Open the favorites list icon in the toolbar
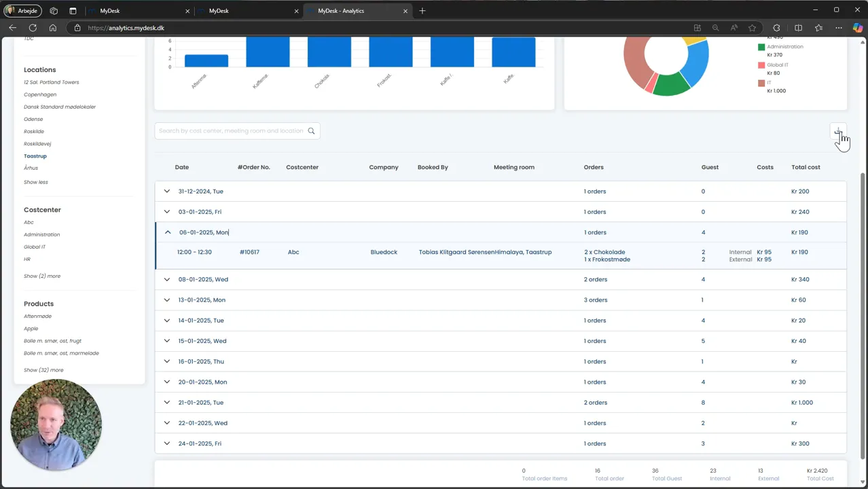 [x=818, y=28]
